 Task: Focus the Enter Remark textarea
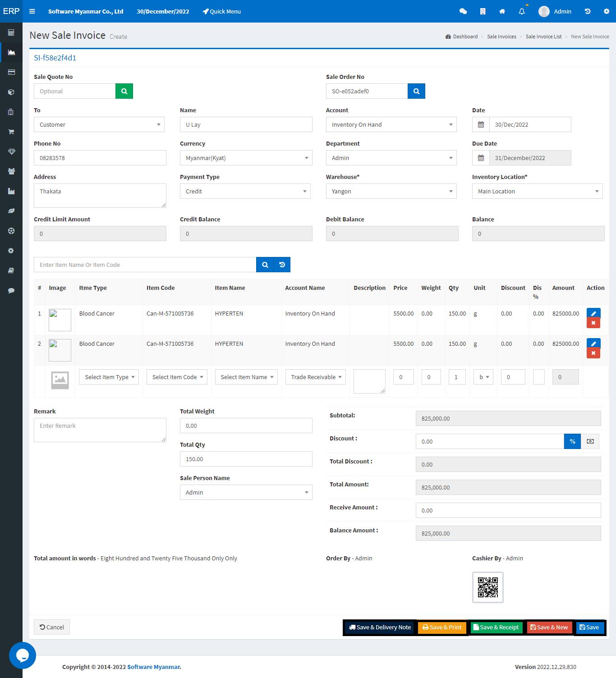100,430
